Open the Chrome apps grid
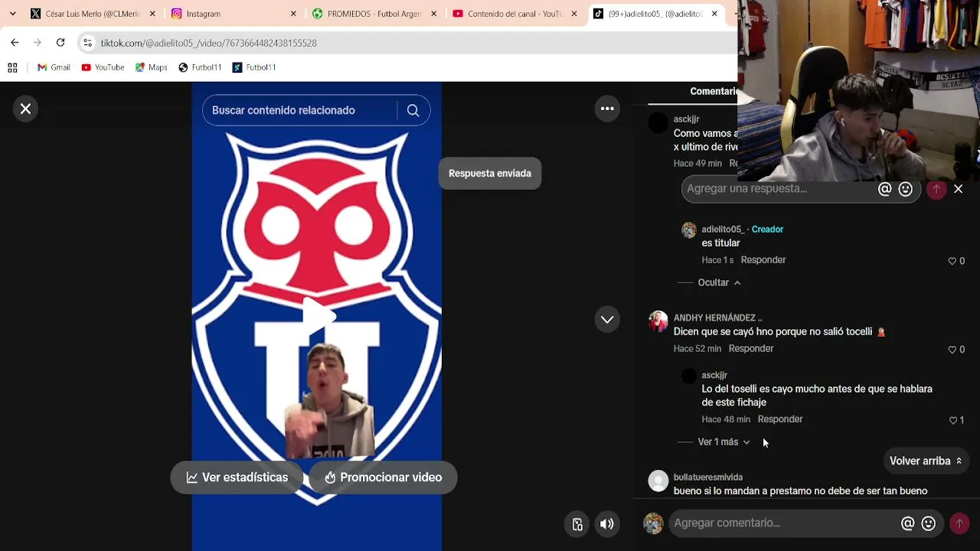The image size is (980, 551). [12, 67]
